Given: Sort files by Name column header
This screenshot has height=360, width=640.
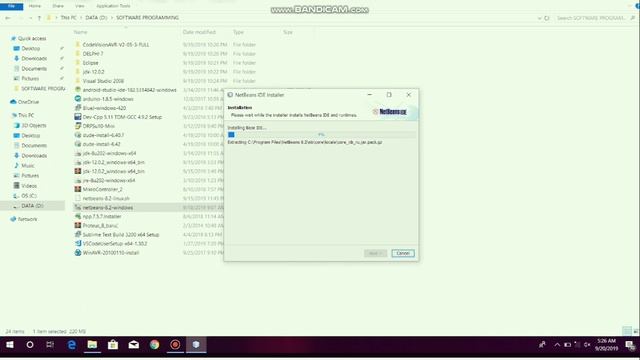Looking at the screenshot, I should point(80,32).
